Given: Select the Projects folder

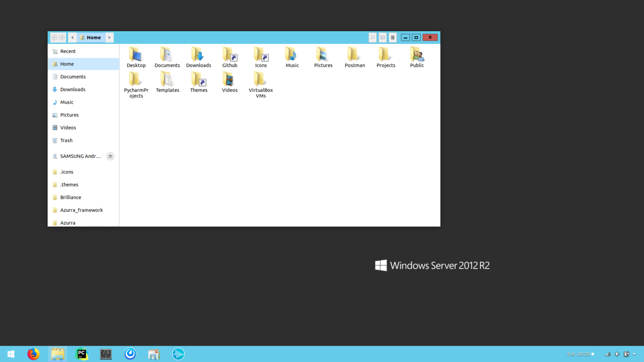Looking at the screenshot, I should tap(386, 57).
